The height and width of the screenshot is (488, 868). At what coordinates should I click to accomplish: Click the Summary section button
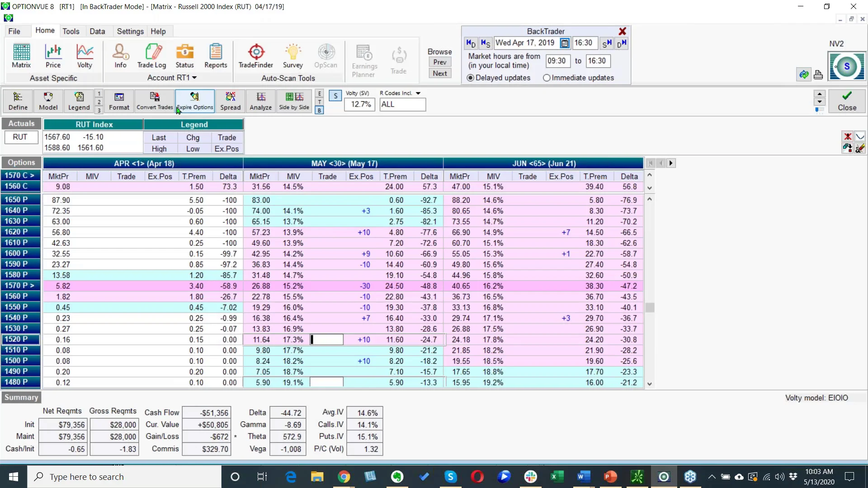coord(21,397)
